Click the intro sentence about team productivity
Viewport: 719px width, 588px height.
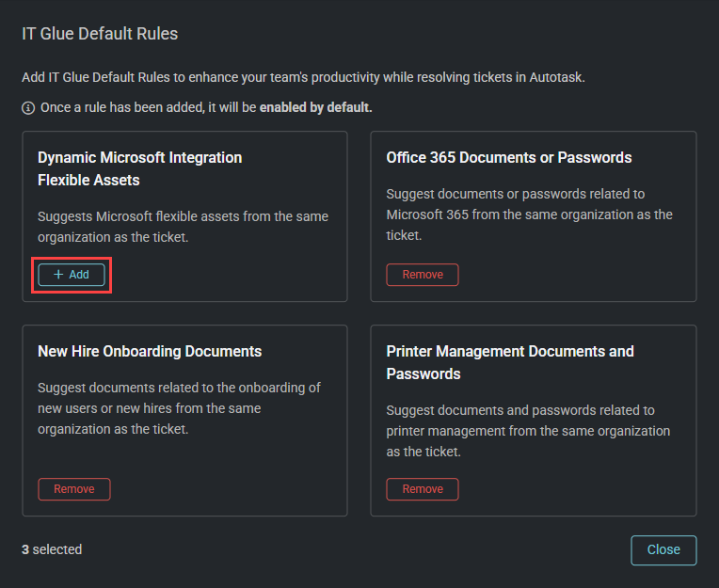click(x=303, y=77)
